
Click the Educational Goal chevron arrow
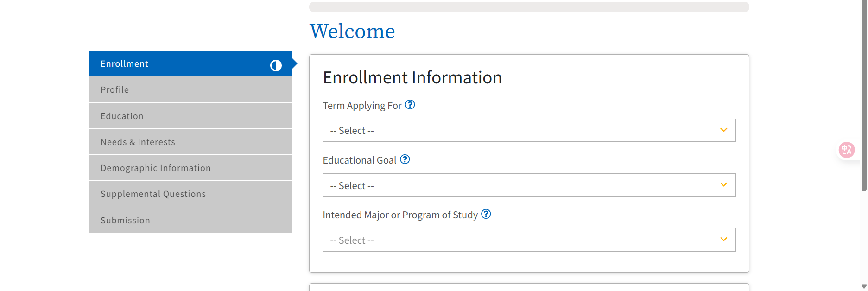724,184
